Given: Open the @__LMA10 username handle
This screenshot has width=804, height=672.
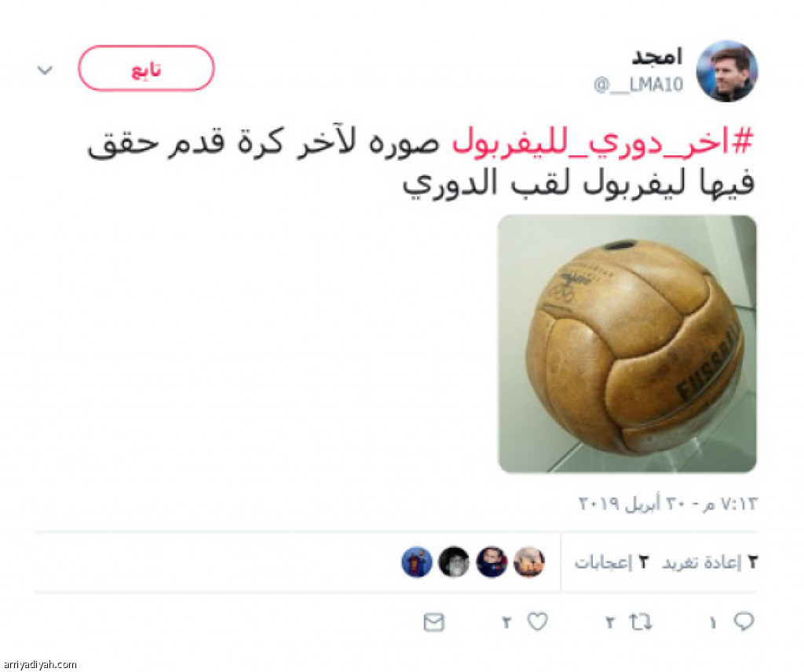Looking at the screenshot, I should coord(638,85).
